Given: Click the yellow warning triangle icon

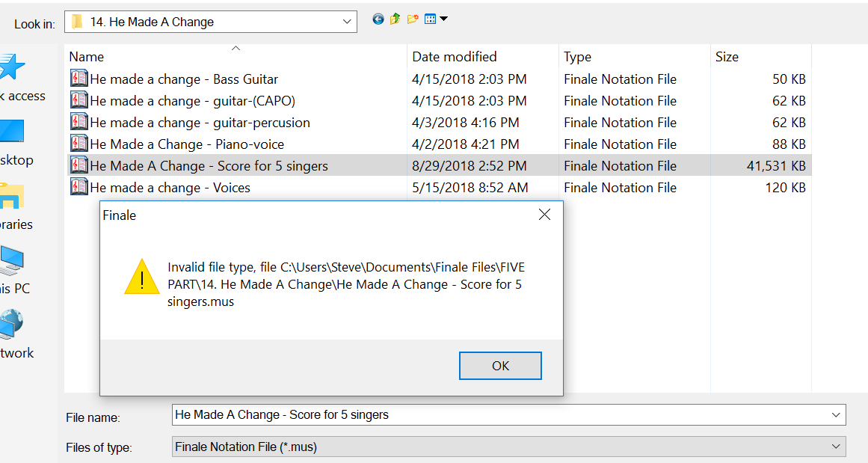Looking at the screenshot, I should tap(142, 277).
